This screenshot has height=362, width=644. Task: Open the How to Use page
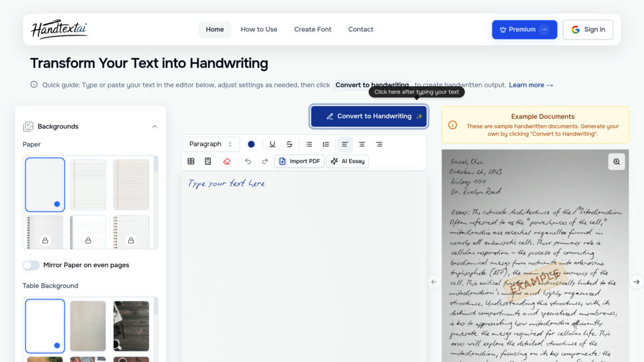pos(259,30)
